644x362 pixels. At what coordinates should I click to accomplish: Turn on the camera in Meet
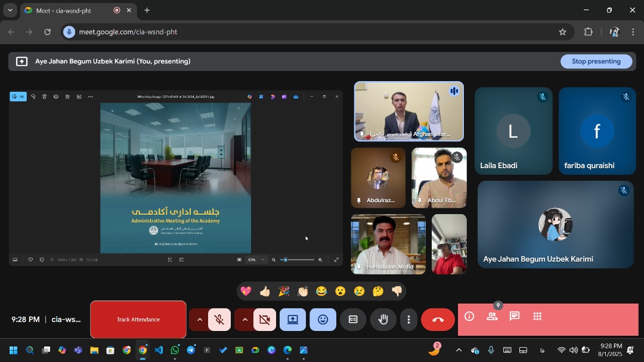[265, 320]
